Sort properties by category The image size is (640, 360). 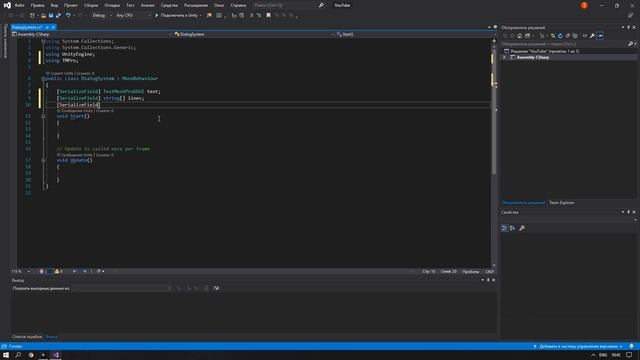pos(504,228)
